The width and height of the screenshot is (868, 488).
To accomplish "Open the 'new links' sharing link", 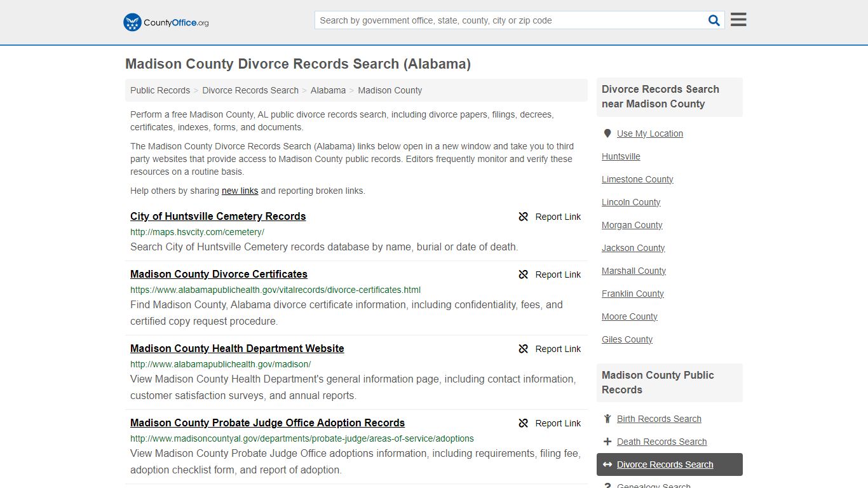I will click(240, 191).
